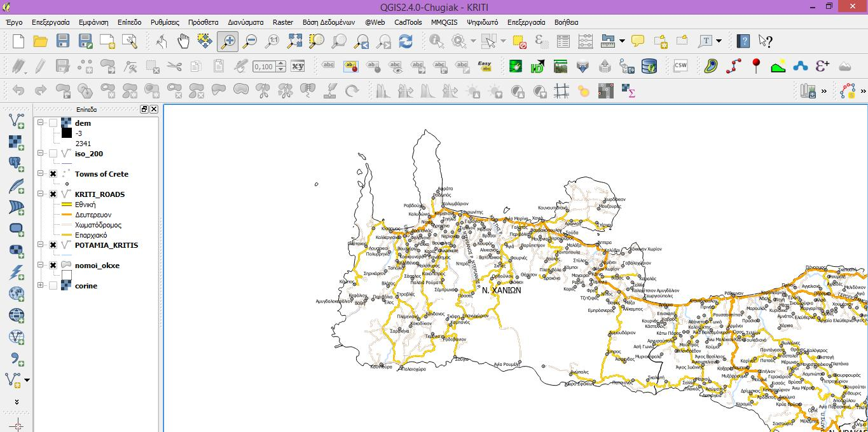The height and width of the screenshot is (432, 868).
Task: Open the field calculator abacus
Action: coord(586,41)
